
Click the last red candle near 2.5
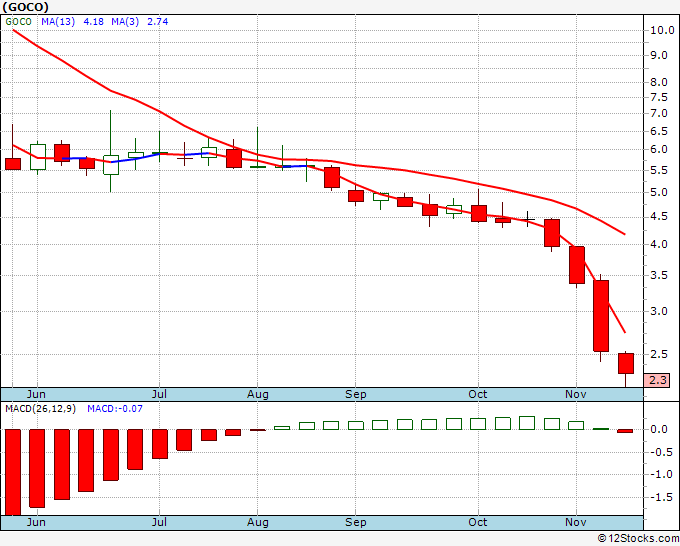tap(626, 363)
